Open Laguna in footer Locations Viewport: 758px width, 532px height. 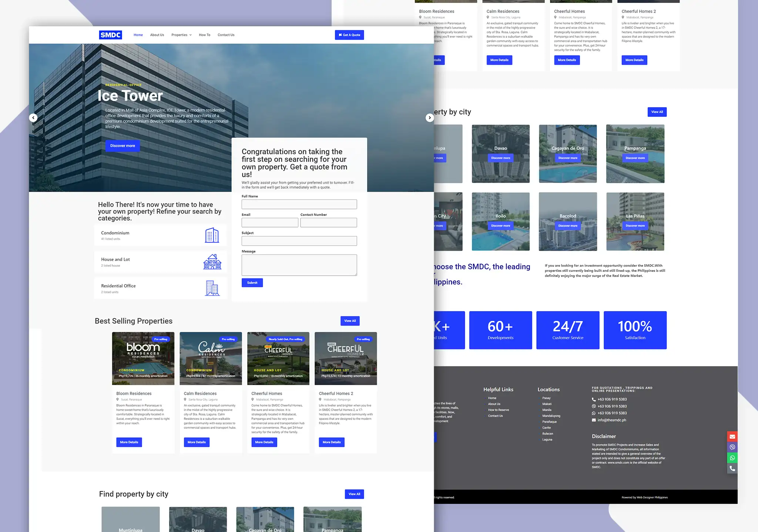click(547, 440)
